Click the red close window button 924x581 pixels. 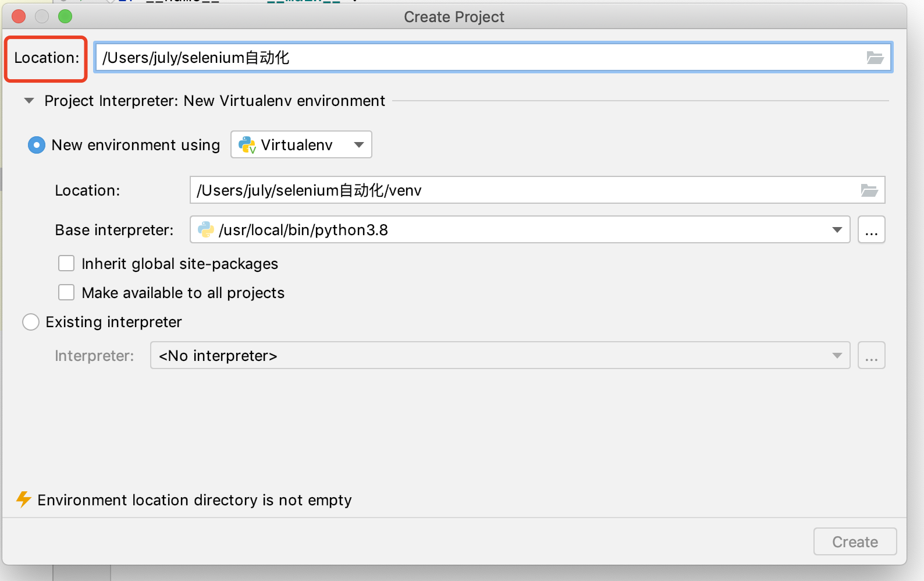19,16
